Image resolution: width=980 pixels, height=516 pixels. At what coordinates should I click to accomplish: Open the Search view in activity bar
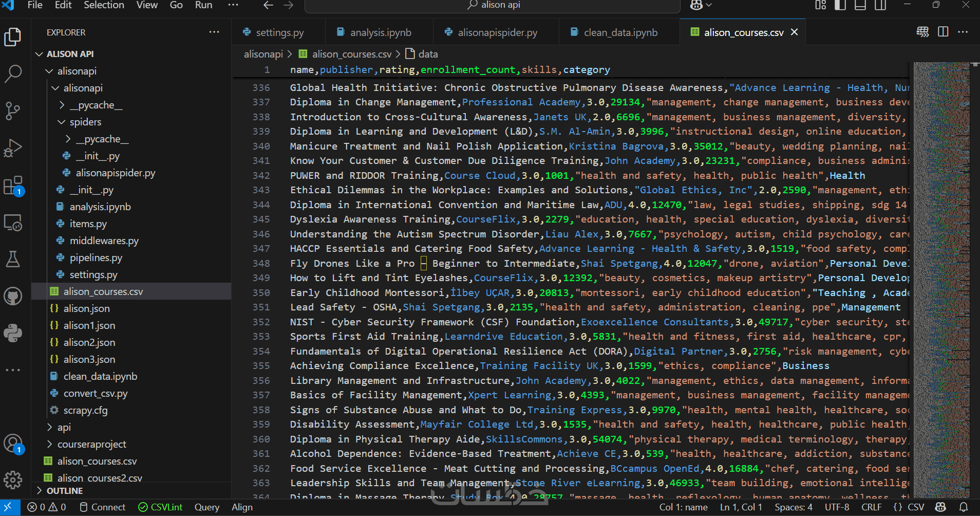click(x=13, y=74)
